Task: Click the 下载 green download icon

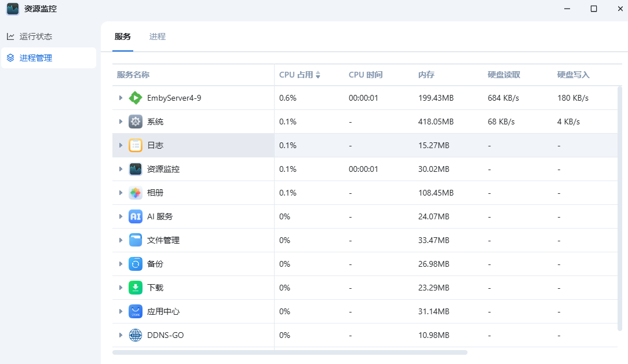Action: click(136, 288)
